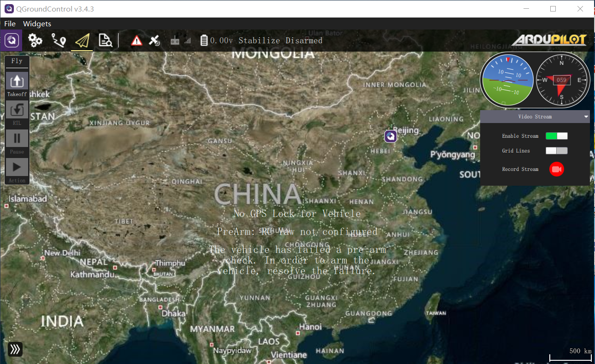Viewport: 595px width, 364px height.
Task: Show vehicle messages warning triangle
Action: [x=137, y=41]
